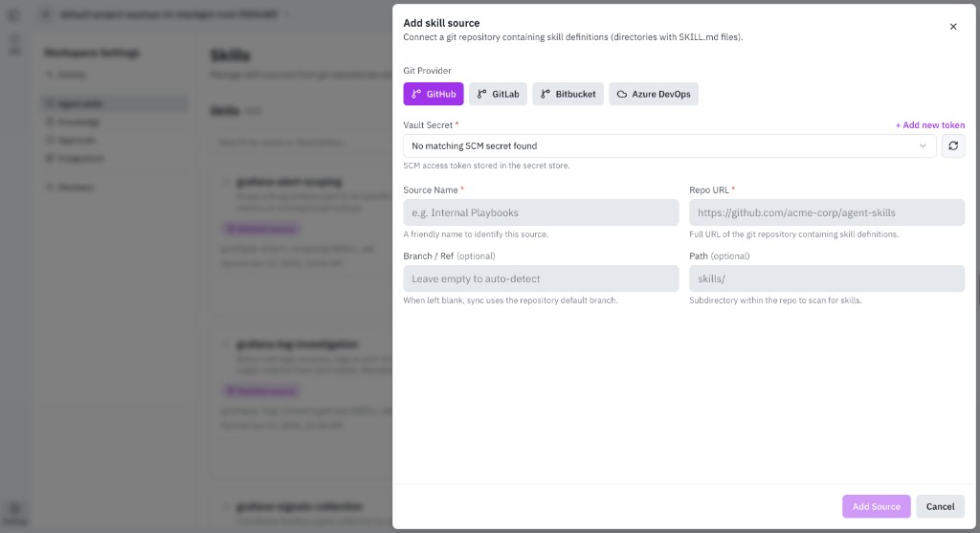Click the Workspace Settings heading behind dialog

(x=92, y=54)
